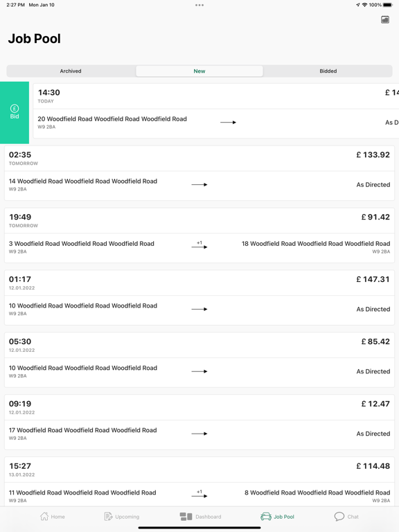Select the Job Pool car icon
The width and height of the screenshot is (399, 532).
click(x=266, y=516)
